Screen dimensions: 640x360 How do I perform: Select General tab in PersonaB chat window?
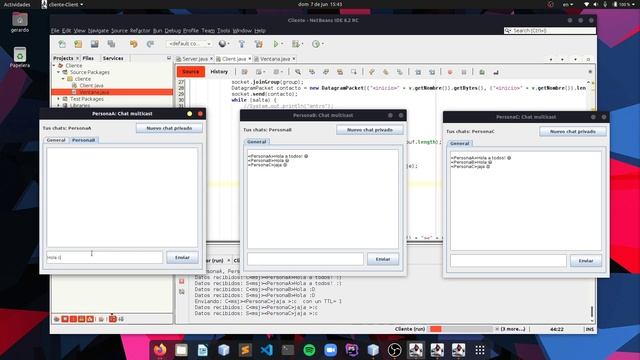(257, 142)
